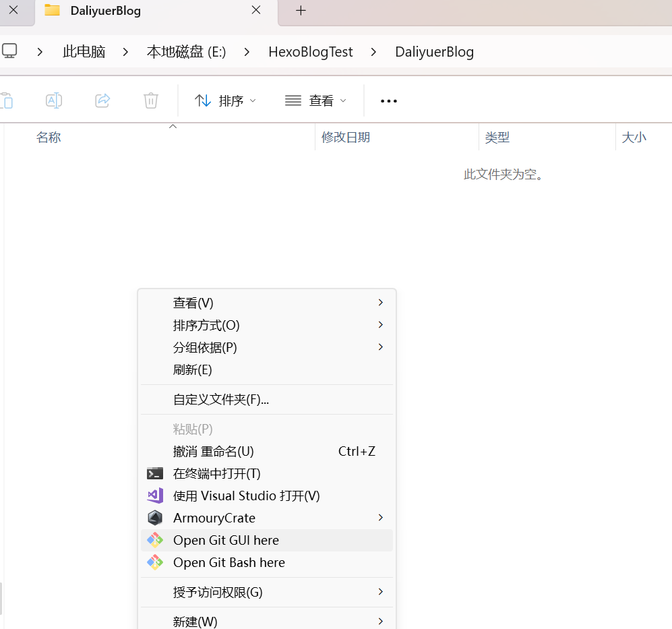The width and height of the screenshot is (672, 629).
Task: Click the share icon in toolbar
Action: tap(102, 100)
